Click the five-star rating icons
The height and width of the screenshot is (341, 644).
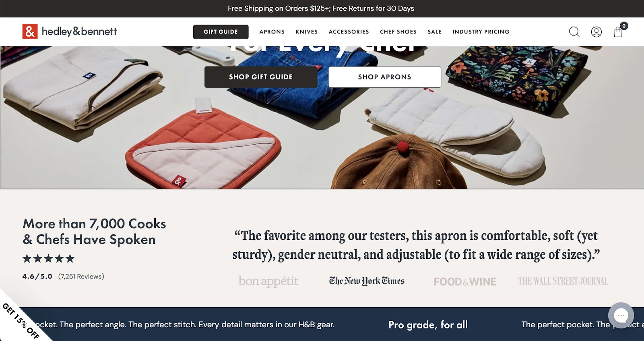(48, 258)
